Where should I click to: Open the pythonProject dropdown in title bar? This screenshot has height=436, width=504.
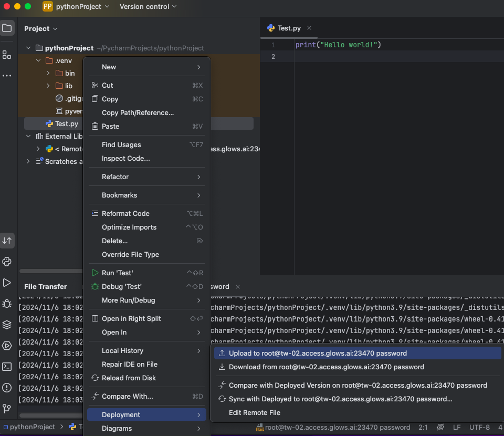[82, 6]
